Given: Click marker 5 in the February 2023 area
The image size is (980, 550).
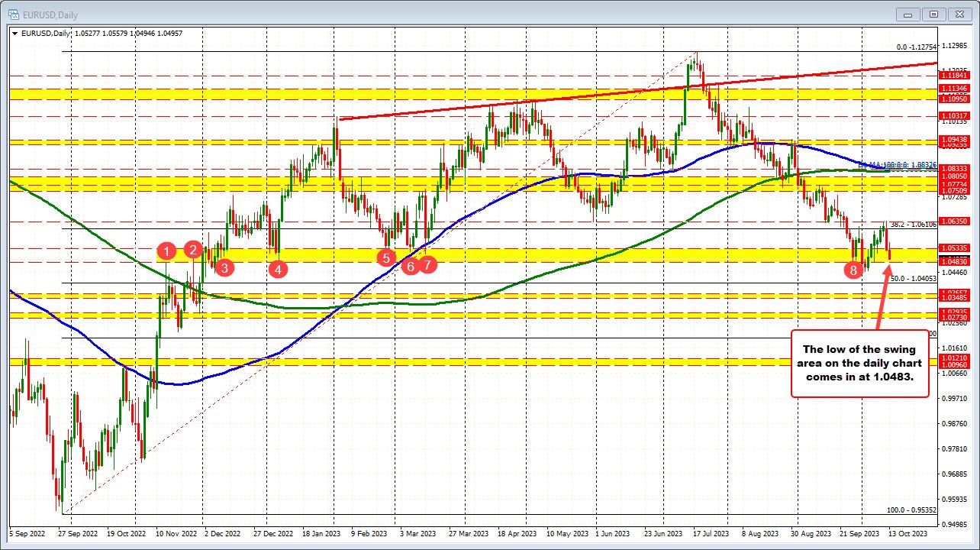Looking at the screenshot, I should point(386,258).
